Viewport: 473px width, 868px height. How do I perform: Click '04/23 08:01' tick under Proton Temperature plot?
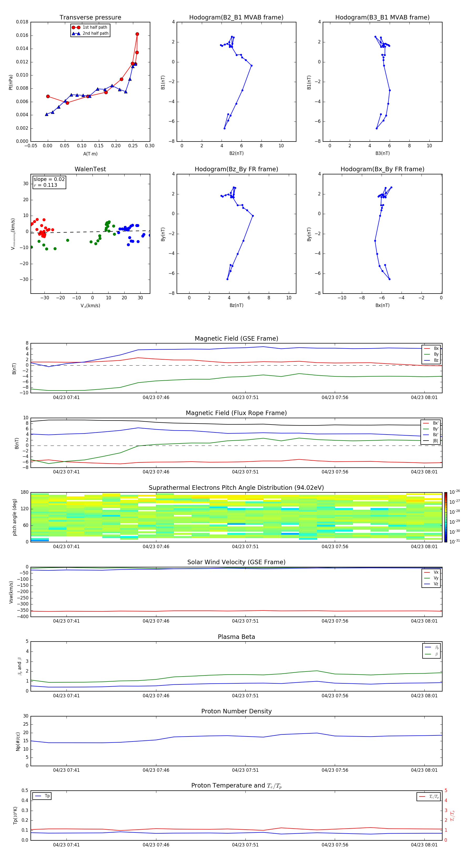424,845
